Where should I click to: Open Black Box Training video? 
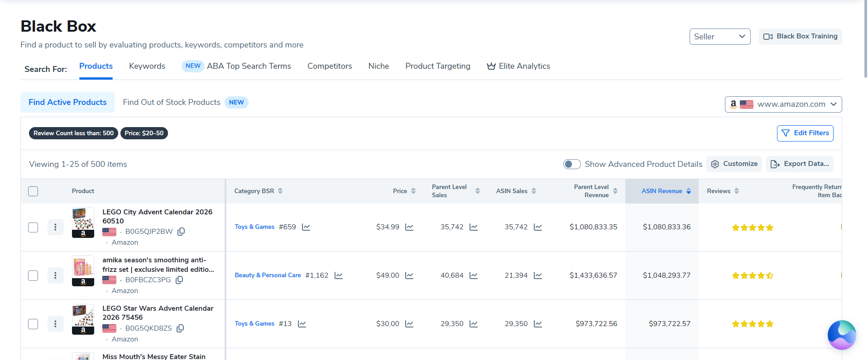[801, 37]
